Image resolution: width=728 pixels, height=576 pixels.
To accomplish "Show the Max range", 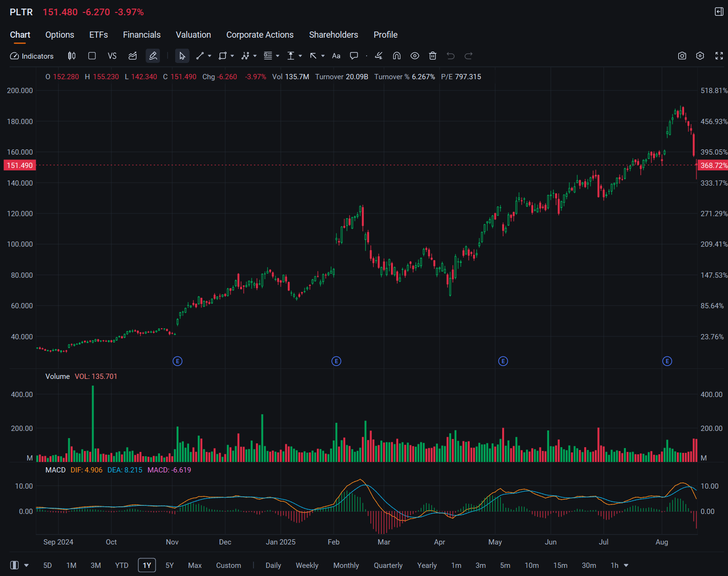I will click(195, 566).
